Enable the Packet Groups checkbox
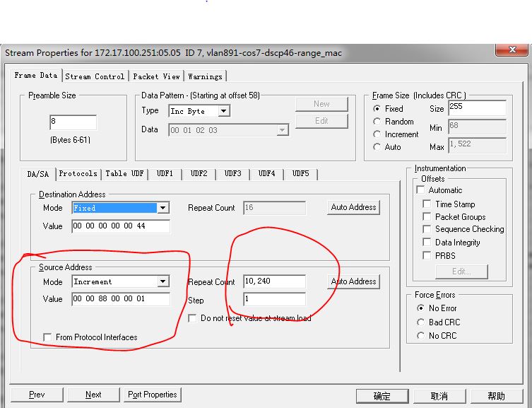 [x=427, y=216]
